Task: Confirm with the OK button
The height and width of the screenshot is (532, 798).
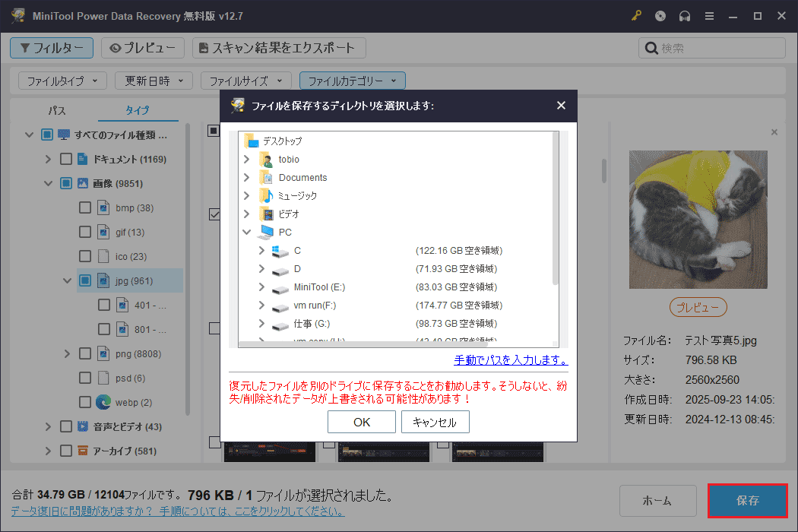Action: (x=361, y=422)
